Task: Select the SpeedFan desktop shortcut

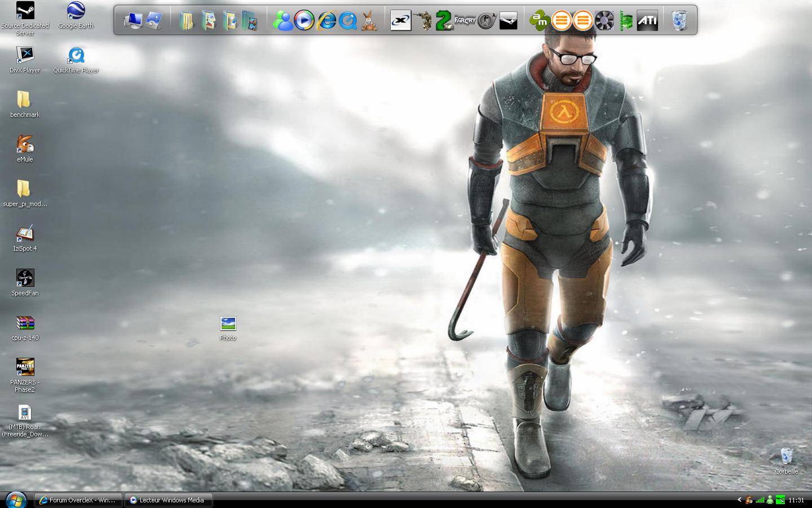Action: [25, 283]
